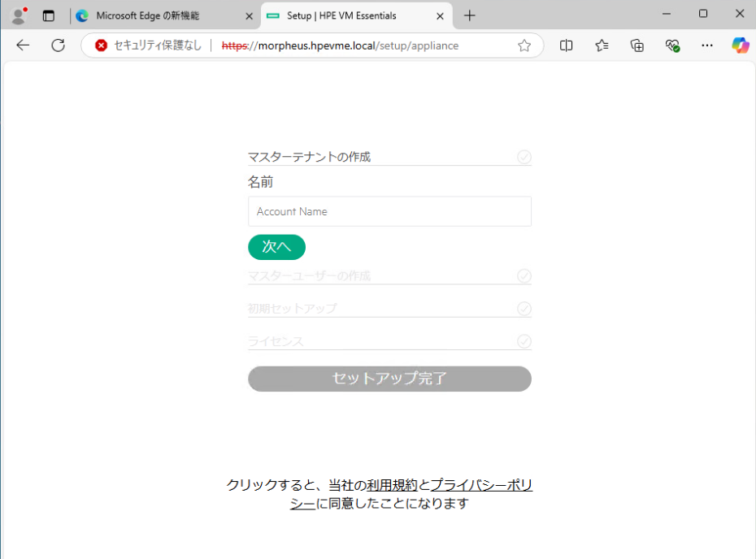Expand 初期セットアップ section
This screenshot has height=559, width=756.
click(x=389, y=309)
